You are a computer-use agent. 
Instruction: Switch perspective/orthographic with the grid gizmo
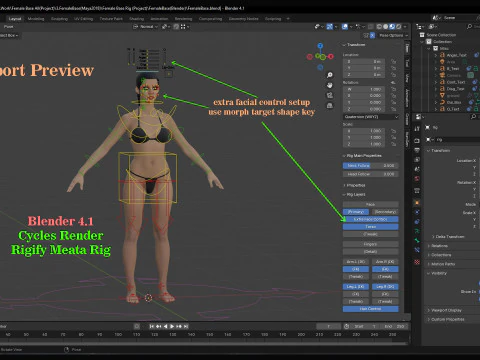click(329, 106)
